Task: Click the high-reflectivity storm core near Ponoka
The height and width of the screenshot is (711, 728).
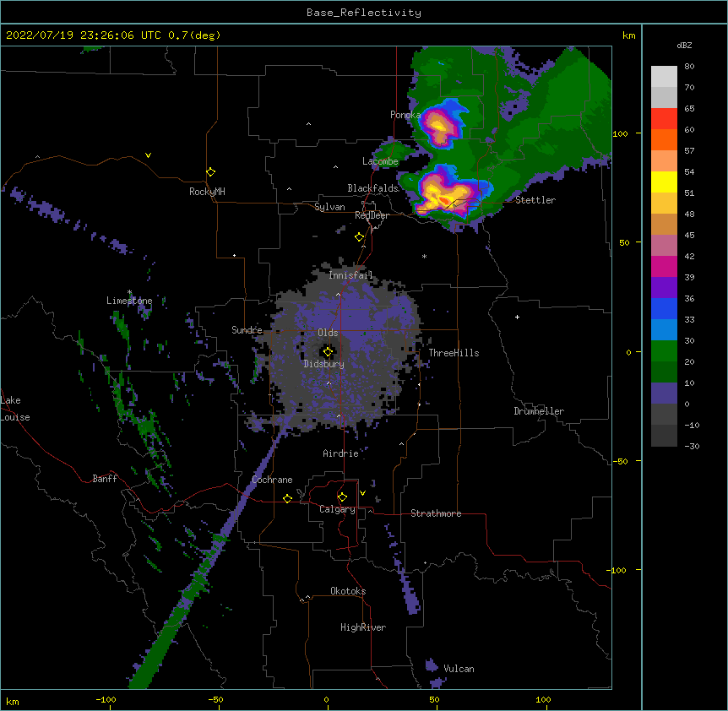Action: [x=439, y=125]
